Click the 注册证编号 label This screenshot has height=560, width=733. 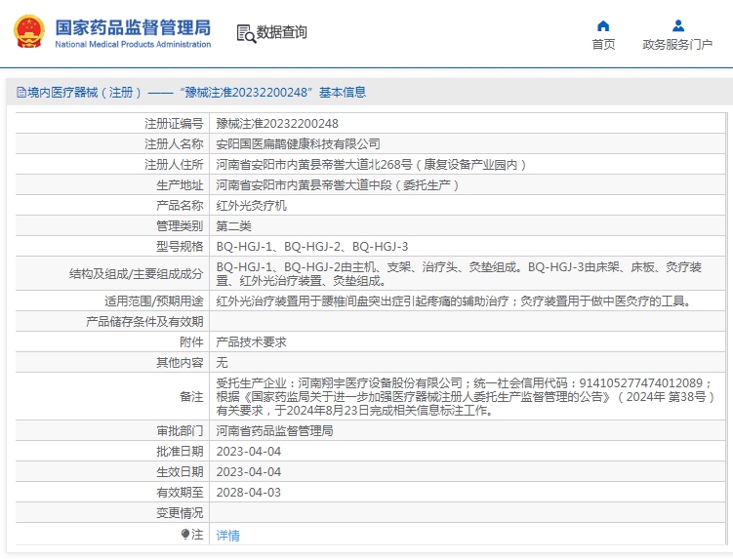point(174,123)
